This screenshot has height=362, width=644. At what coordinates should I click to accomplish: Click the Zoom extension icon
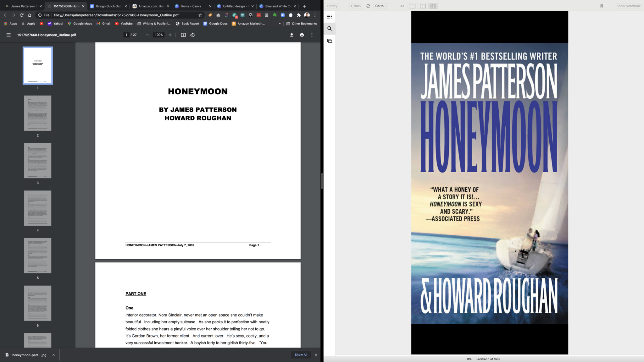coord(283,15)
